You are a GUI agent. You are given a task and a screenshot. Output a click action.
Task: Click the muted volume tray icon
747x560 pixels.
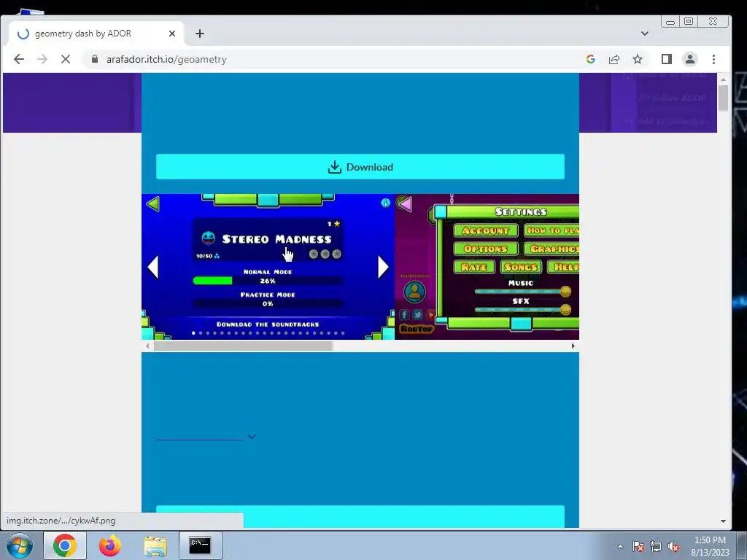coord(673,547)
